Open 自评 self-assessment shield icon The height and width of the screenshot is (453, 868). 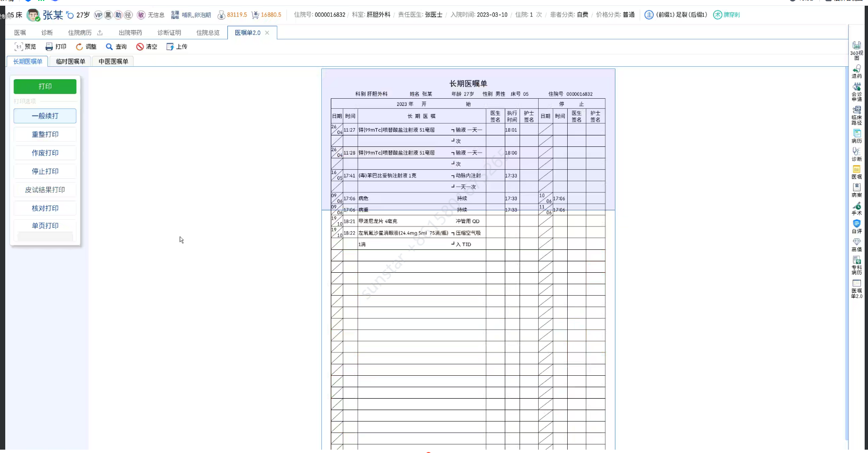857,226
